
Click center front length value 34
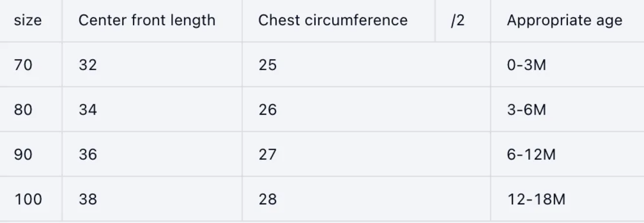(x=88, y=110)
